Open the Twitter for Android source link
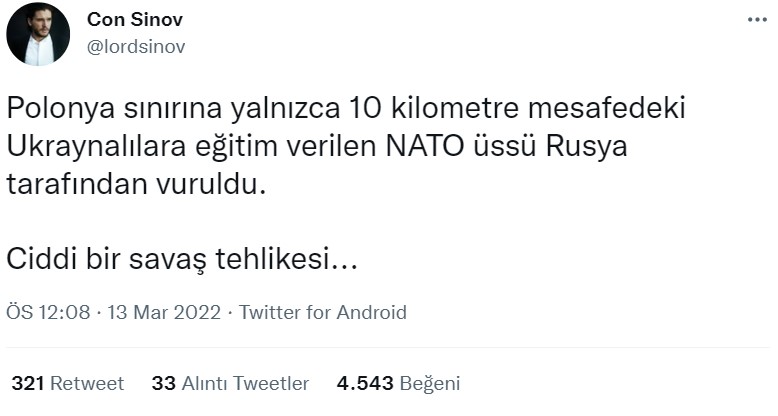Viewport: 778px width, 416px height. (x=323, y=312)
